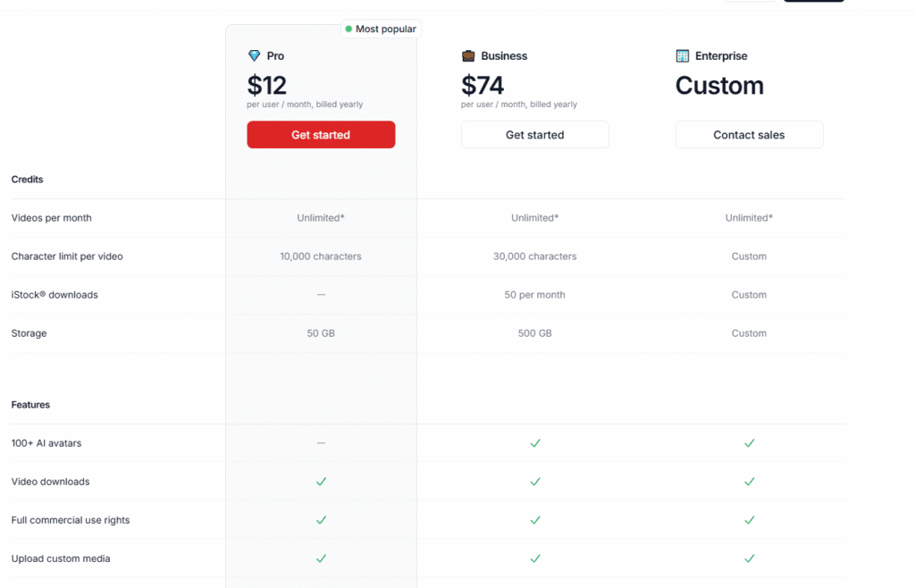Click the Contact sales button
This screenshot has height=588, width=915.
pos(750,135)
